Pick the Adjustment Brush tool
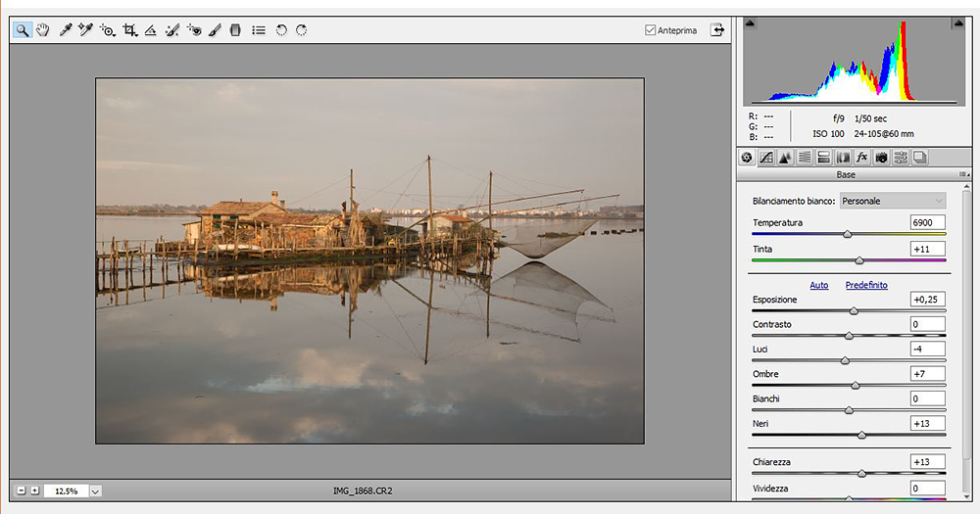Viewport: 980px width, 514px height. point(215,30)
